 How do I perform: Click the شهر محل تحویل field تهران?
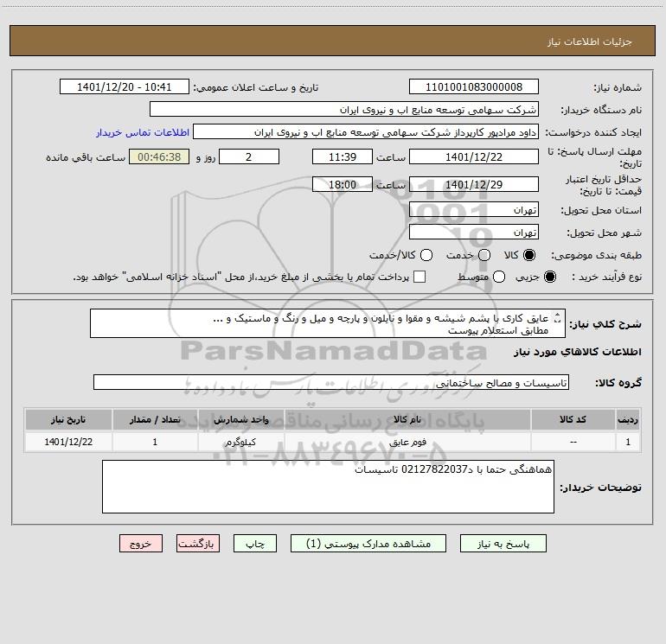(x=474, y=233)
